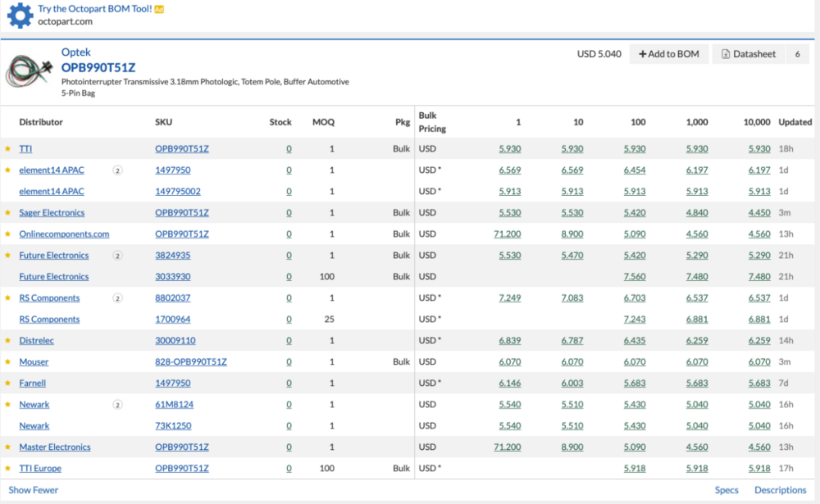Open the Datasheet button
Viewport: 820px width, 504px height.
coord(749,54)
